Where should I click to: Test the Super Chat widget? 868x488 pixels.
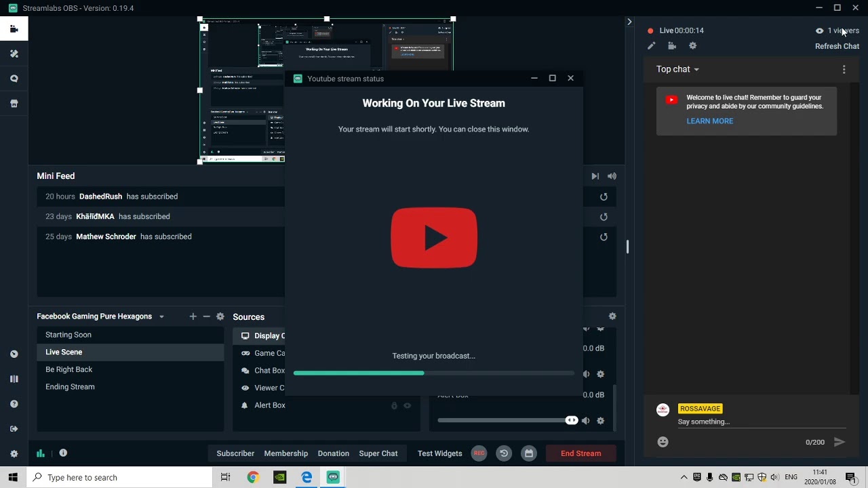tap(378, 453)
